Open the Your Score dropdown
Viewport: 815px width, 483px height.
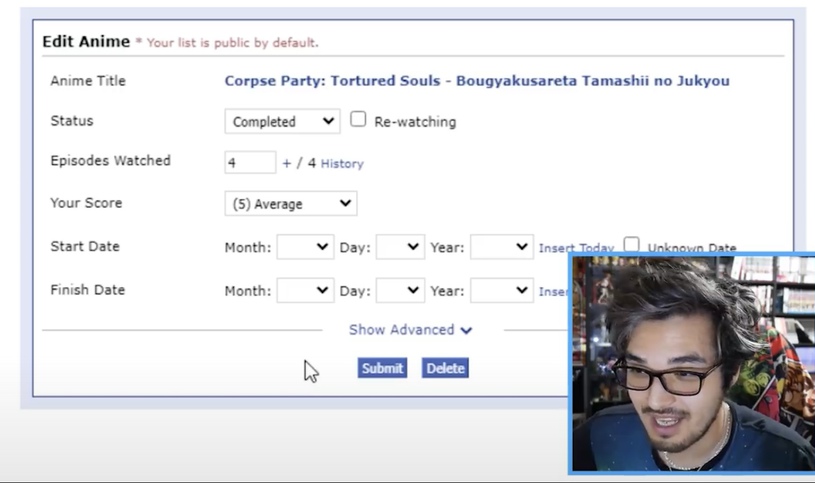[x=290, y=204]
